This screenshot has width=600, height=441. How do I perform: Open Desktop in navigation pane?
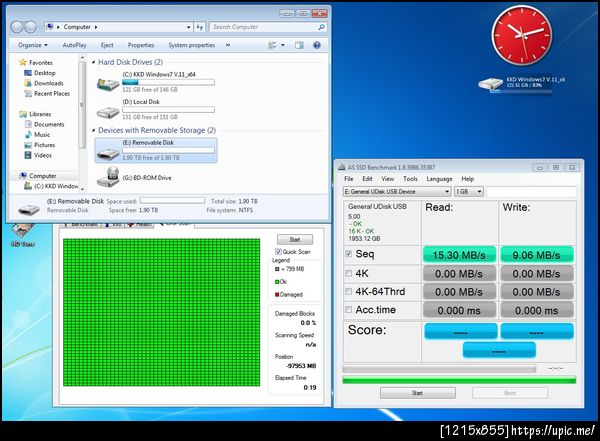pos(44,73)
